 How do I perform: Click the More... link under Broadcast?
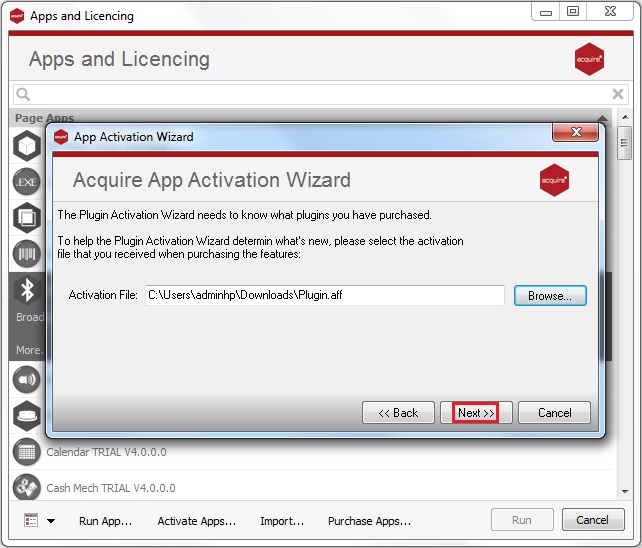[29, 350]
